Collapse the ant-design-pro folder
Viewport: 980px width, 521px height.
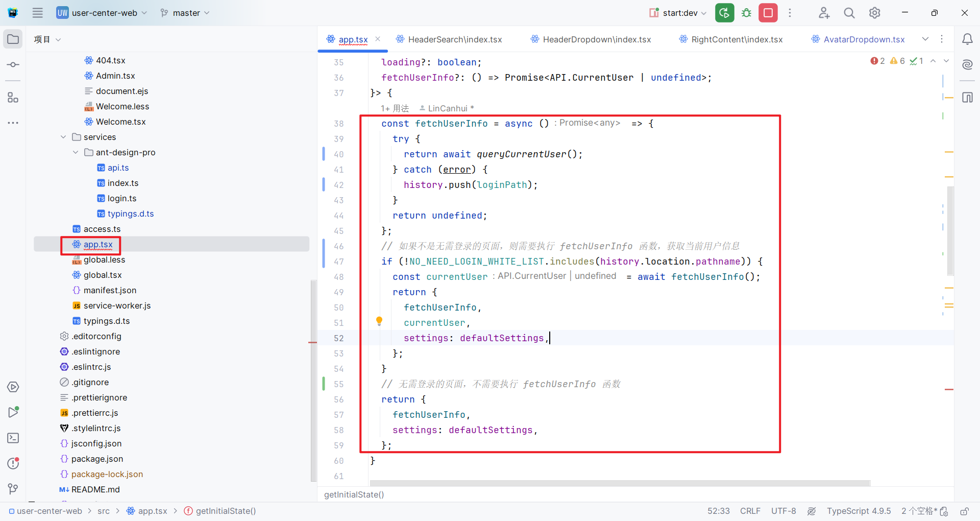[76, 152]
